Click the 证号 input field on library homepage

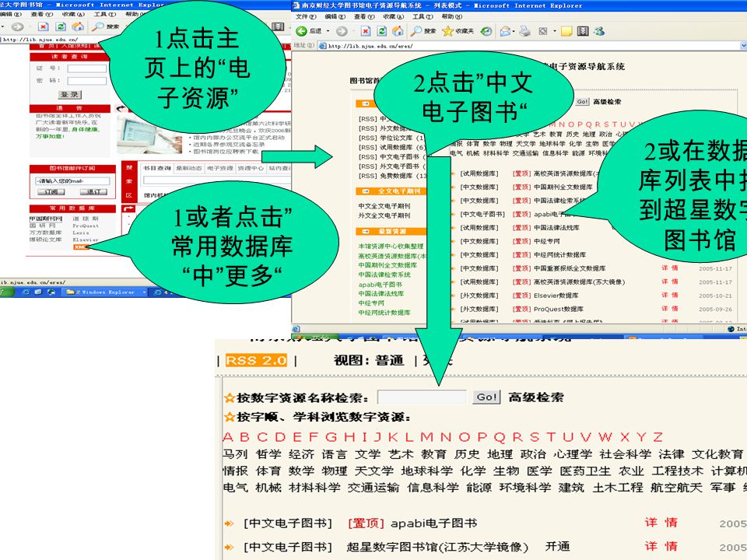click(87, 68)
